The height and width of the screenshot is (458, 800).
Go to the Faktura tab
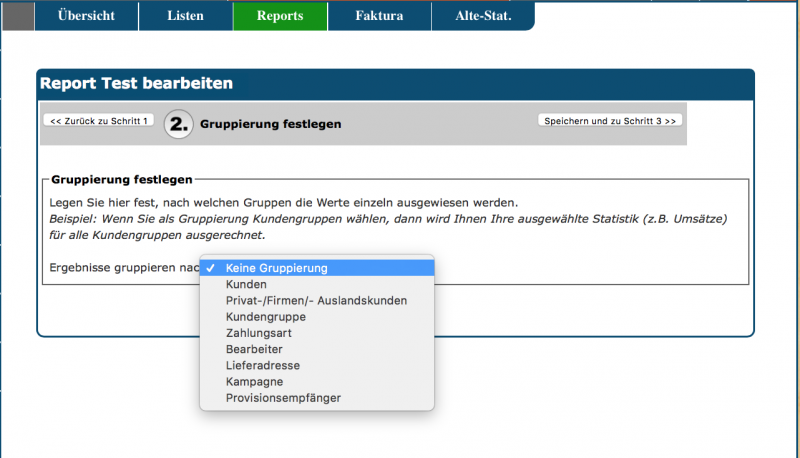[x=379, y=16]
